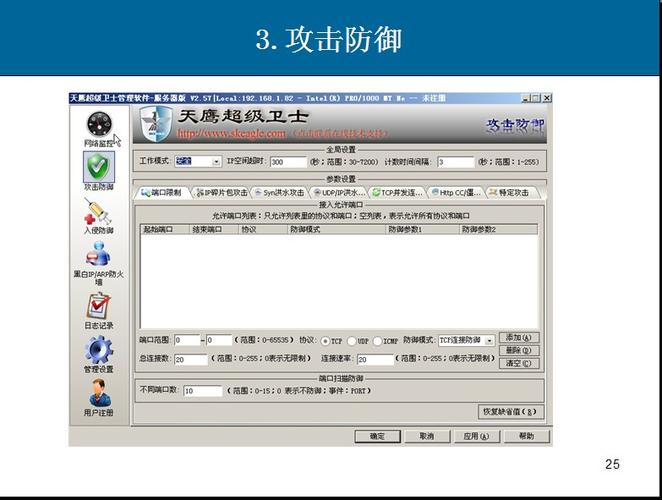
Task: Click the 删除(D) button
Action: click(519, 351)
